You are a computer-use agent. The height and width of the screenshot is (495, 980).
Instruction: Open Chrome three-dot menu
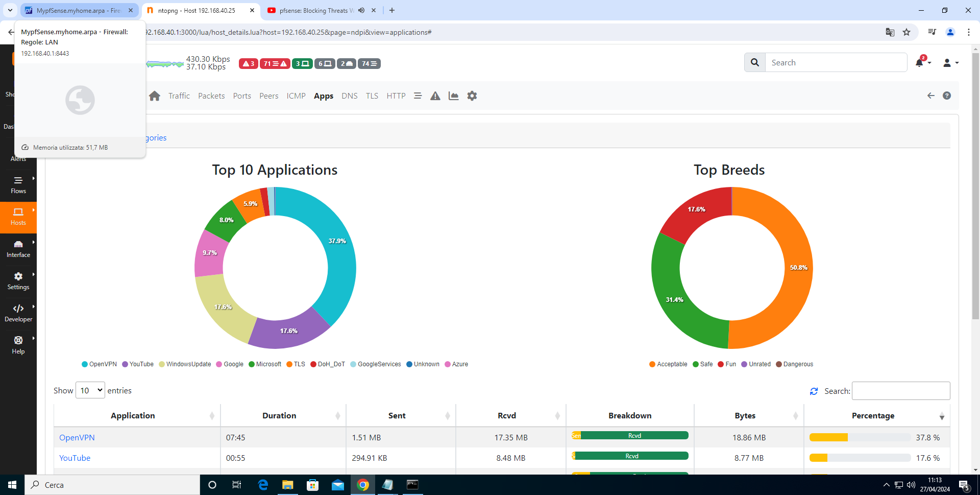pos(969,32)
